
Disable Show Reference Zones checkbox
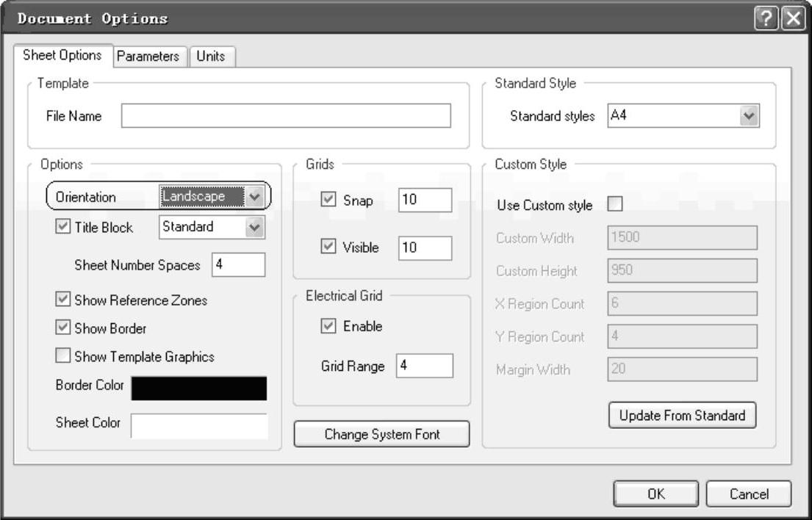[62, 300]
